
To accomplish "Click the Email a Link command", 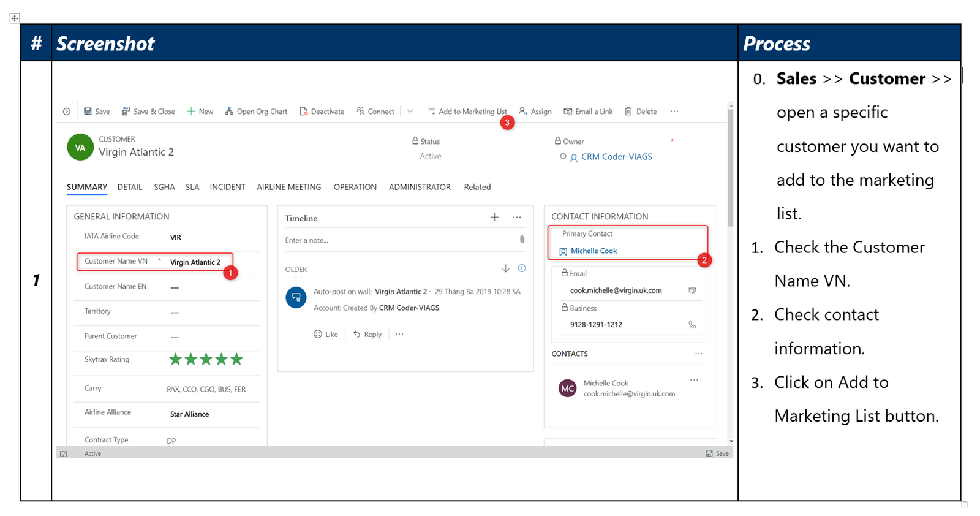I will tap(588, 112).
